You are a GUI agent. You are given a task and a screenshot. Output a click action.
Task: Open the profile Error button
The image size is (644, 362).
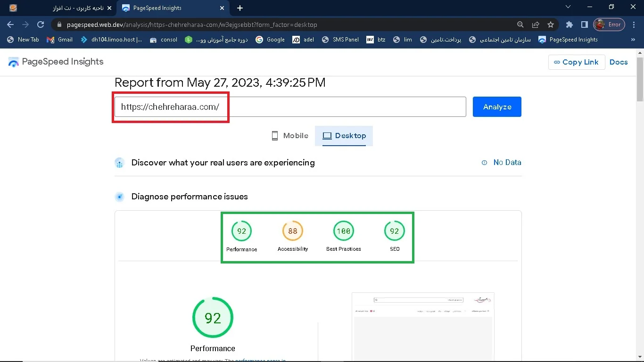(x=609, y=25)
